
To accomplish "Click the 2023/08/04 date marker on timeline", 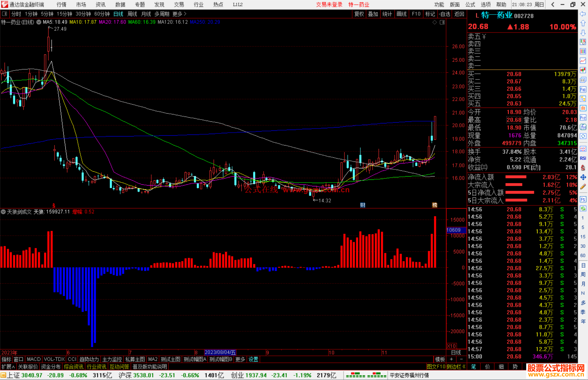I will [x=220, y=352].
